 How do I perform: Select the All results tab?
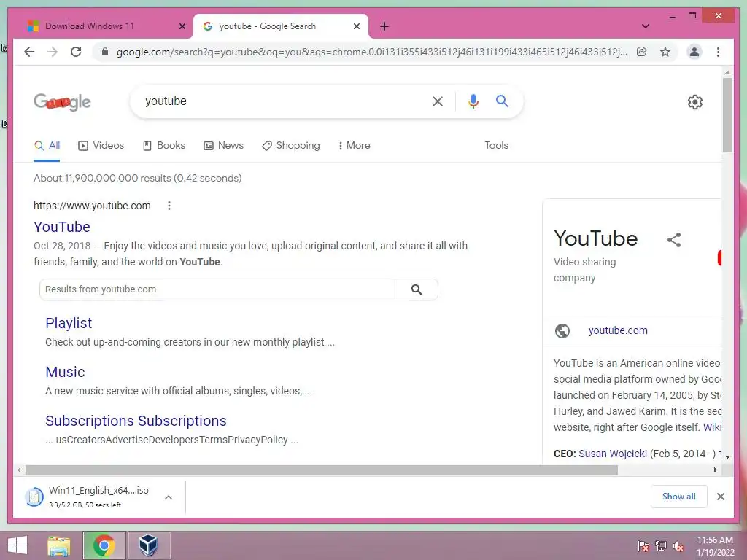pos(47,145)
